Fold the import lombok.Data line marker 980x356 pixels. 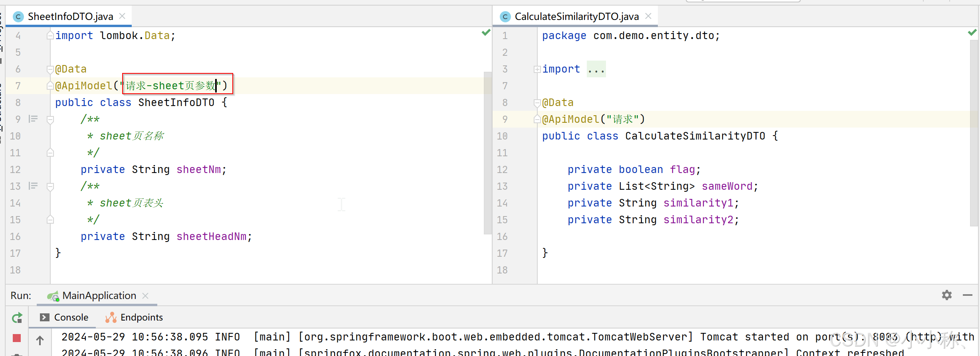pos(50,36)
